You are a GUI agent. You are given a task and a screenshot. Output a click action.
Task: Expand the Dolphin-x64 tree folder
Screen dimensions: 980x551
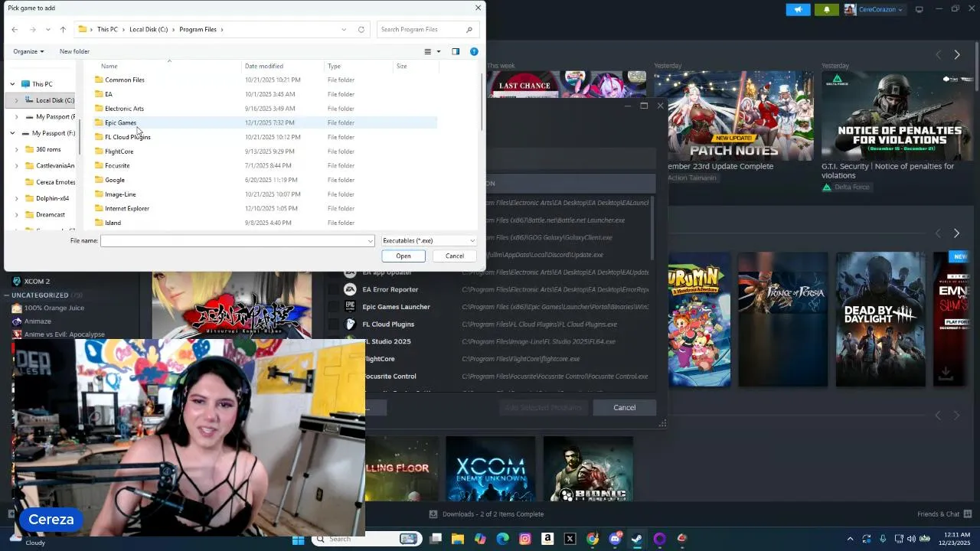coord(17,198)
